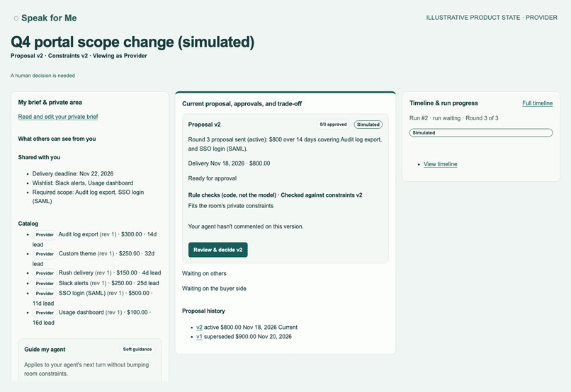Click 'Custom theme (rev 1) · $250.00' text
This screenshot has height=392, width=571.
[99, 253]
